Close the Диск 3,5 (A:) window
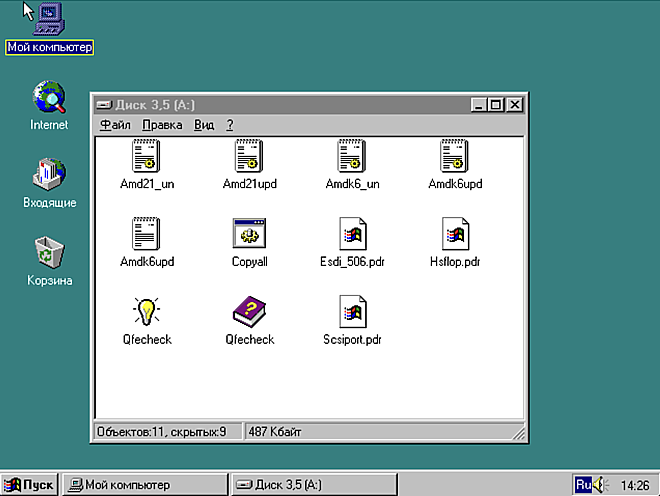Screen dimensions: 660x496 515,105
